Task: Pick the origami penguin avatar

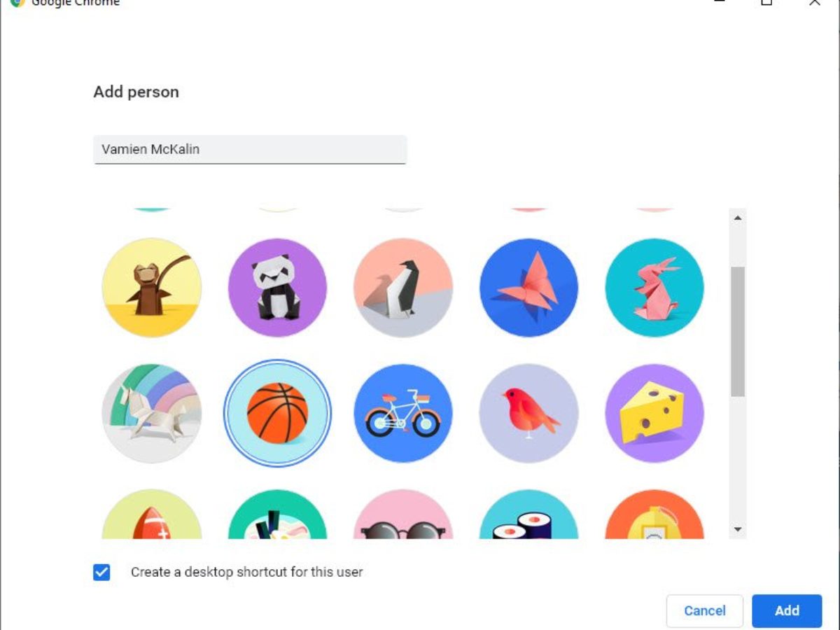Action: tap(403, 288)
